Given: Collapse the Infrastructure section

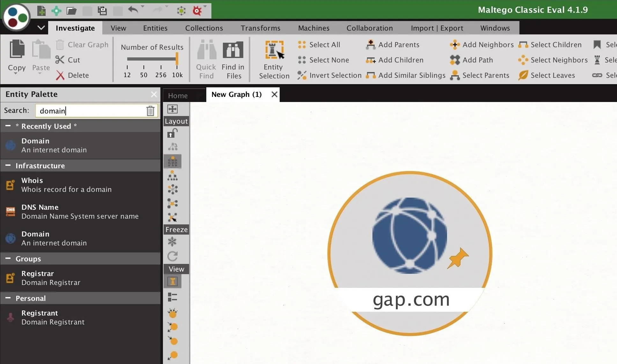Looking at the screenshot, I should [8, 165].
